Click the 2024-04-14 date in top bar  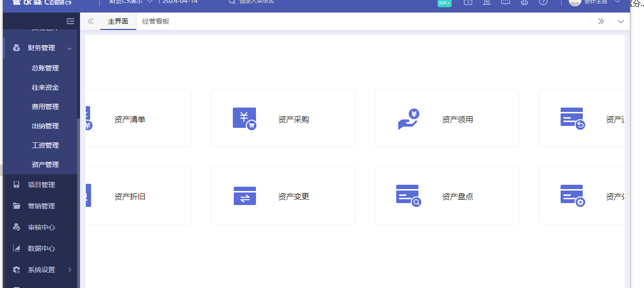click(180, 2)
